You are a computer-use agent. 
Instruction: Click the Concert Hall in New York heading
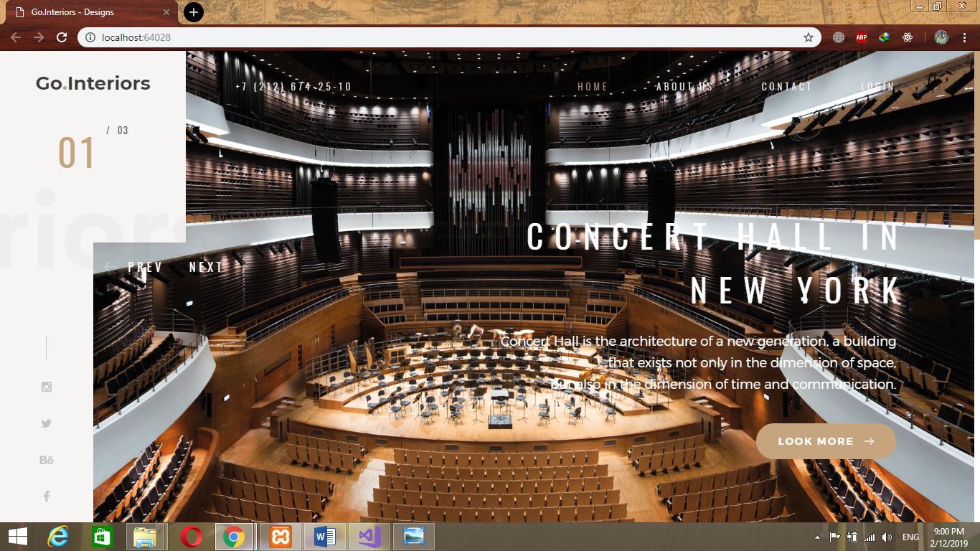[715, 263]
